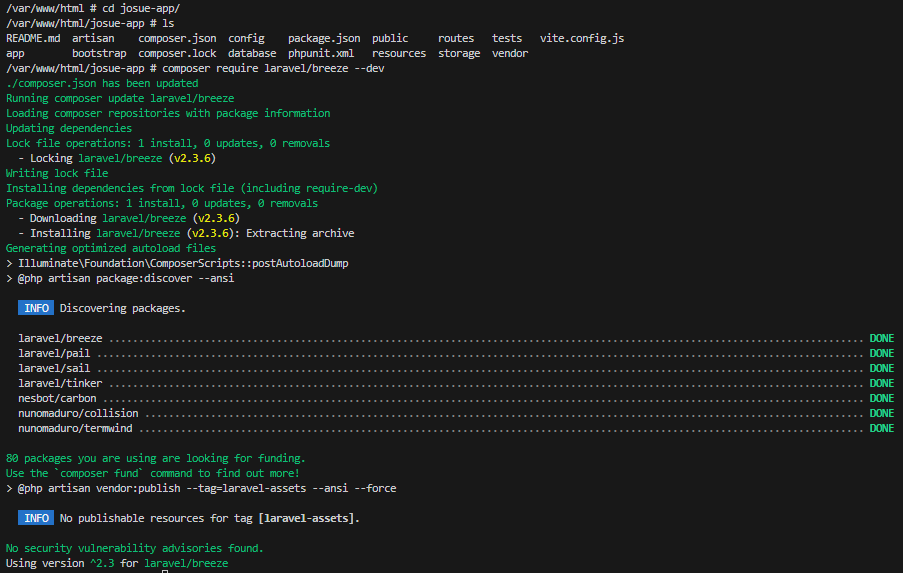Click DONE status for laravel/breeze
Image resolution: width=903 pixels, height=573 pixels.
tap(882, 338)
